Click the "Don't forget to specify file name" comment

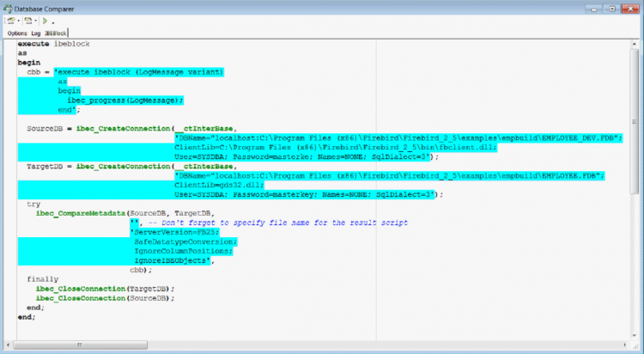point(278,223)
